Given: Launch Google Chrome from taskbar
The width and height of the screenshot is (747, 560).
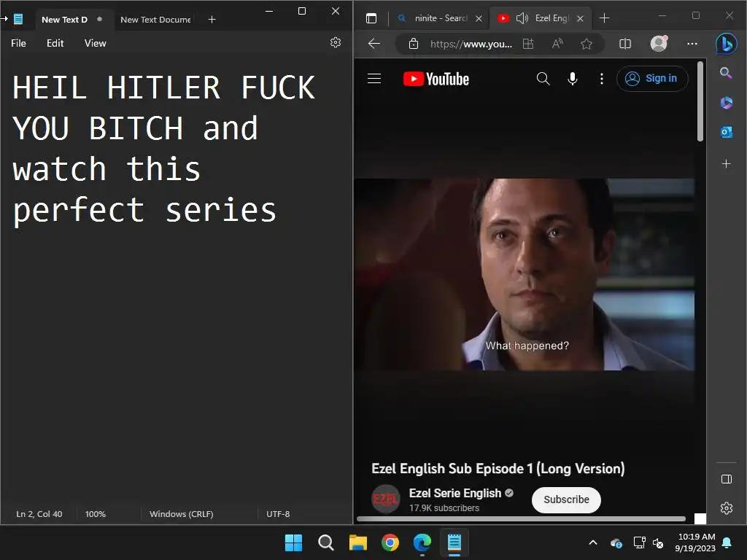Looking at the screenshot, I should (390, 542).
